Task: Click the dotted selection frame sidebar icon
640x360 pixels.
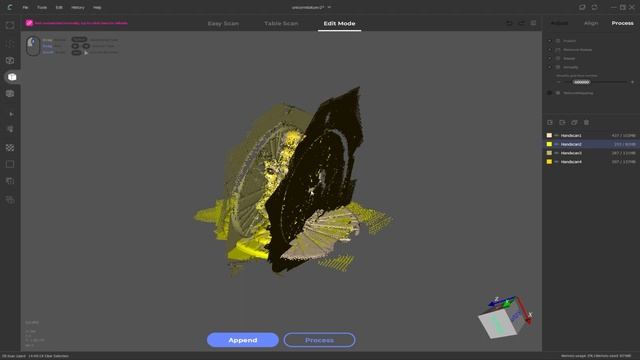Action: point(10,44)
